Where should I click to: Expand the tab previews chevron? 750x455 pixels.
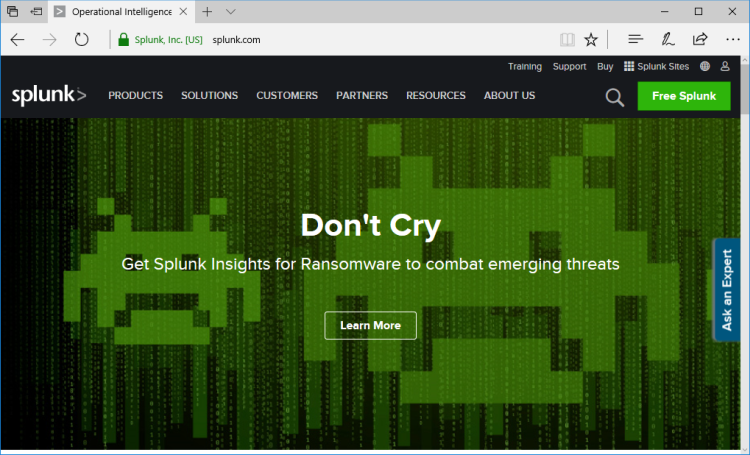[x=231, y=12]
